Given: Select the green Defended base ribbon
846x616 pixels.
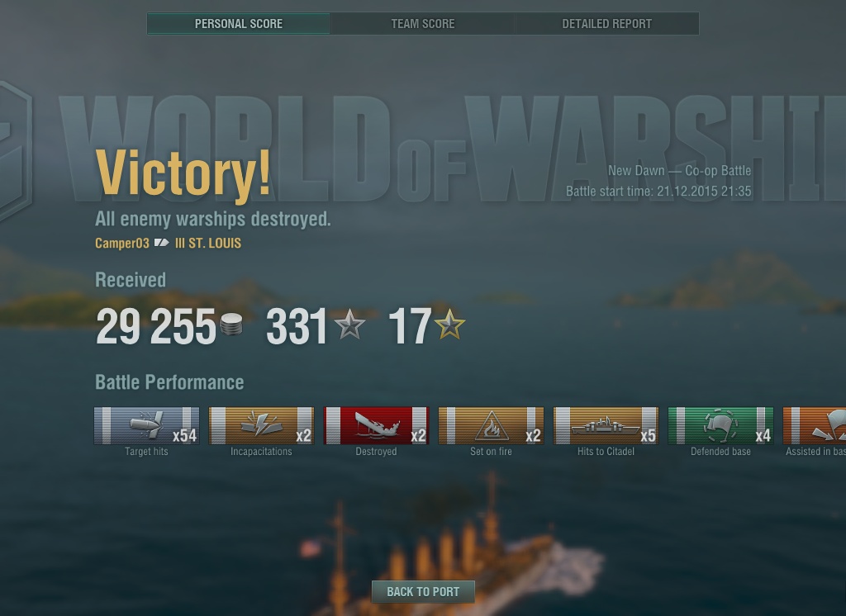Looking at the screenshot, I should 720,426.
